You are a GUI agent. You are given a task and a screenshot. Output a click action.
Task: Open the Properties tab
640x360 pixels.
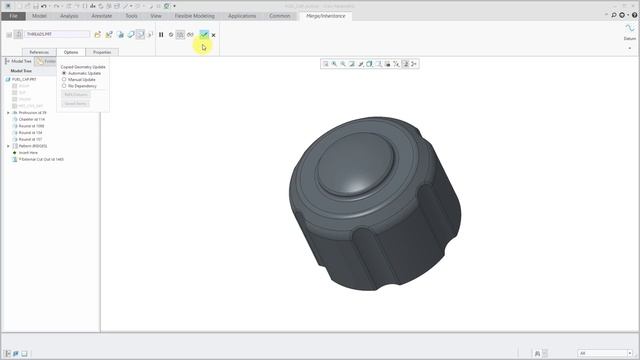tap(102, 52)
